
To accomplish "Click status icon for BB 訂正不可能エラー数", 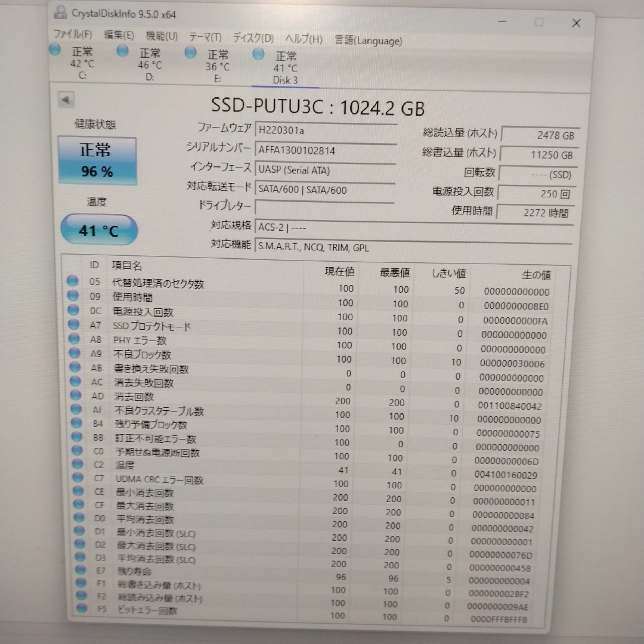I will [x=77, y=436].
